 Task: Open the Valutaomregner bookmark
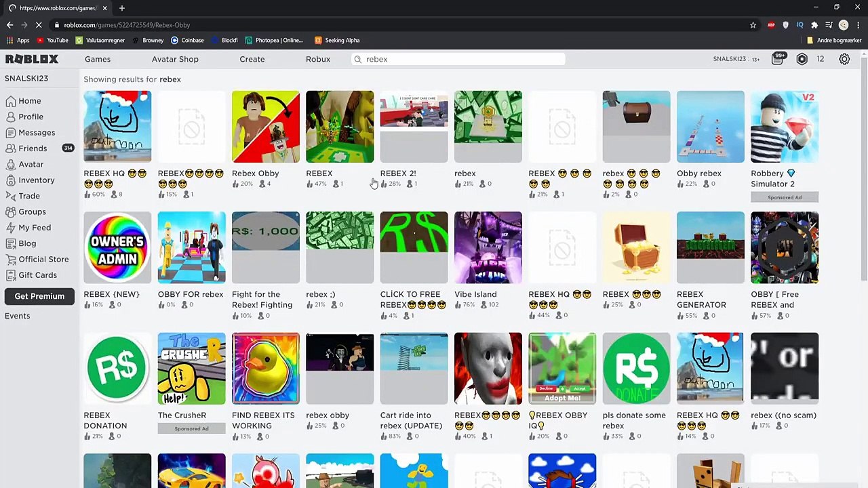pos(100,41)
